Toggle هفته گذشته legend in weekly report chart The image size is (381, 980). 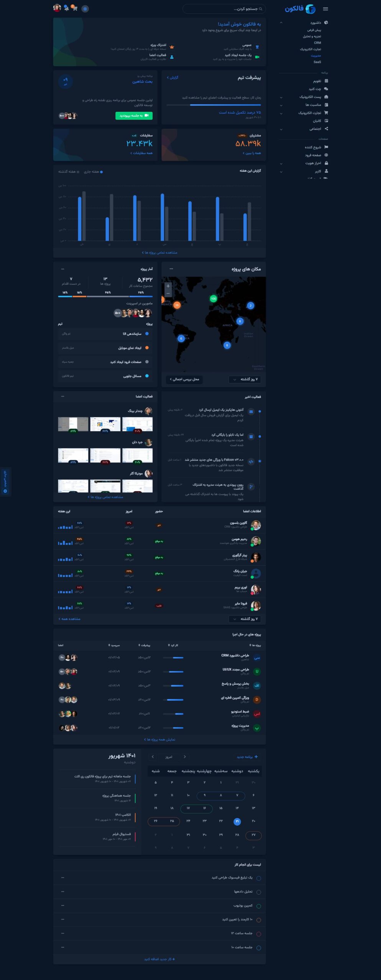[x=69, y=172]
